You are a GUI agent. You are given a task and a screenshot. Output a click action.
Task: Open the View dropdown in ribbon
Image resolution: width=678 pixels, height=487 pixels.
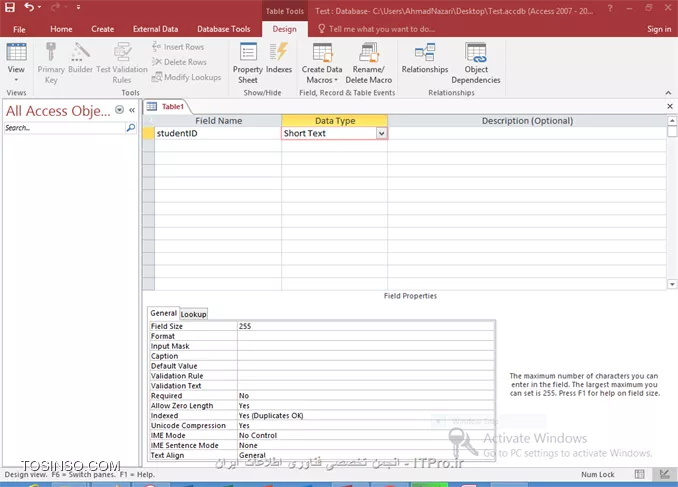pos(16,80)
